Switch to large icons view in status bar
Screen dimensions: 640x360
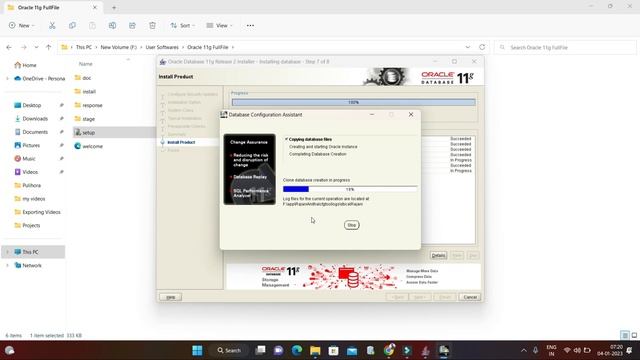634,335
